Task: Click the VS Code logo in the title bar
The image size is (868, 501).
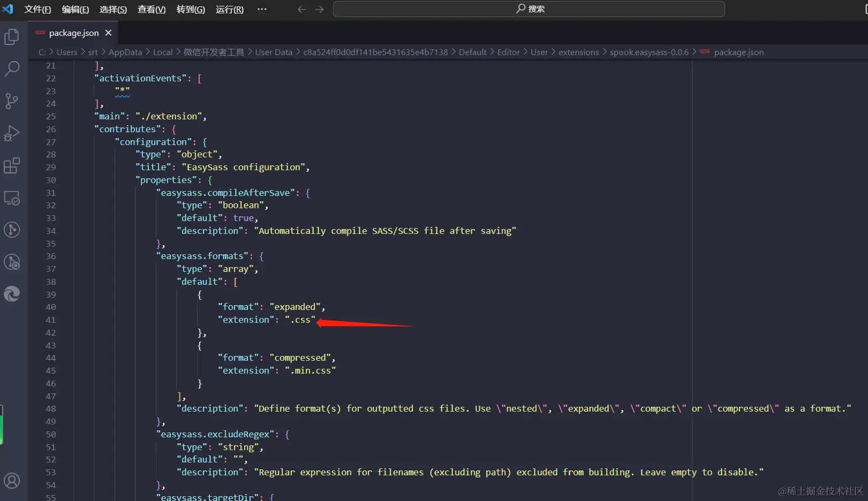Action: coord(8,9)
